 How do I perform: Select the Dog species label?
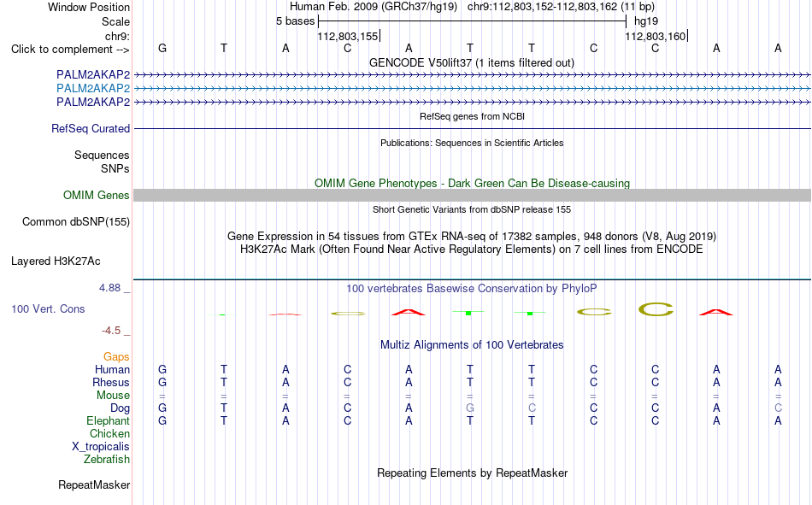click(121, 408)
